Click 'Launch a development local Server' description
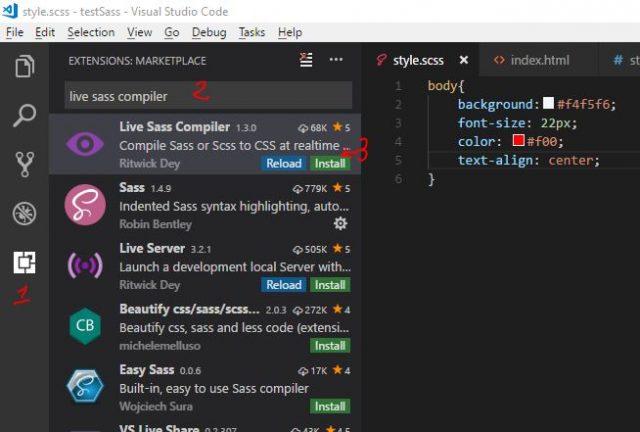This screenshot has height=432, width=640. [x=235, y=267]
